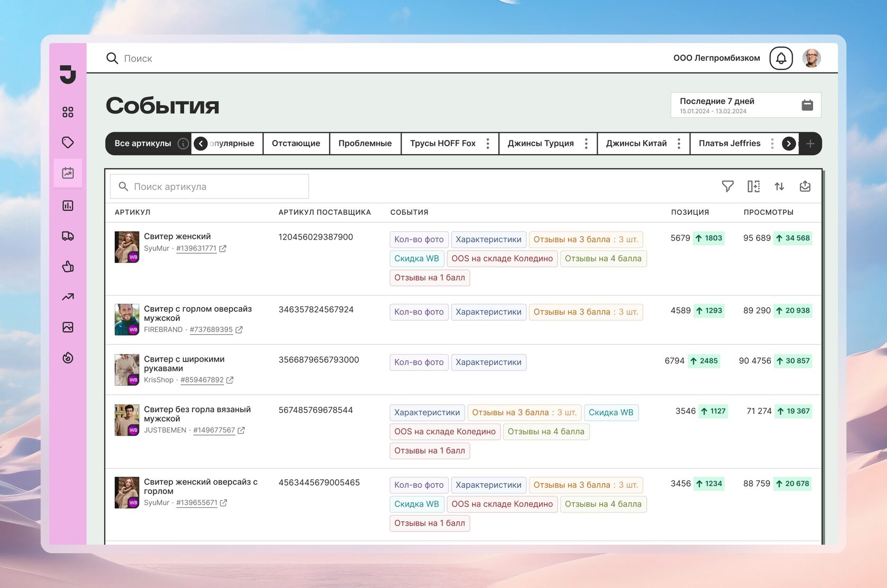
Task: Click the 34 568 views growth badge
Action: [x=793, y=238]
